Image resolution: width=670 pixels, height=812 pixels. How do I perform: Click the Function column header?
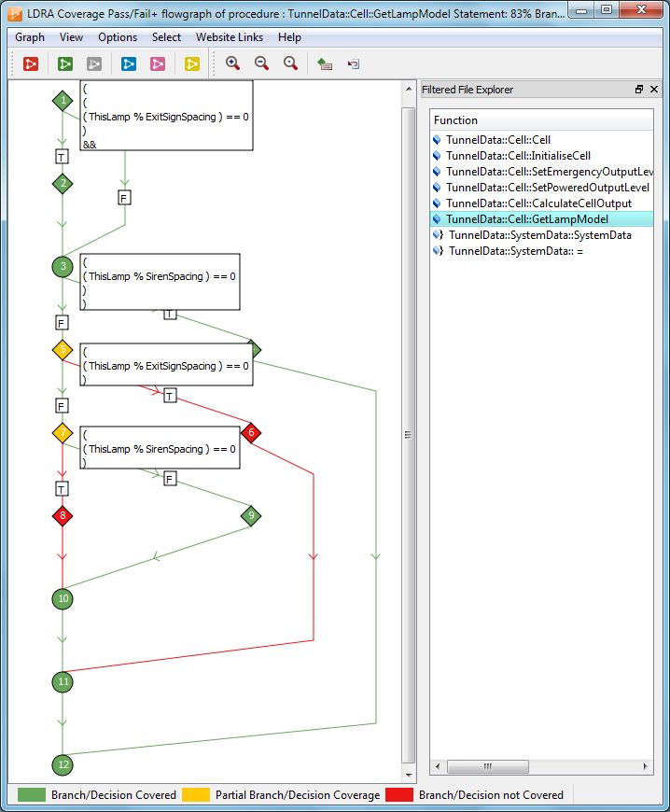coord(541,120)
